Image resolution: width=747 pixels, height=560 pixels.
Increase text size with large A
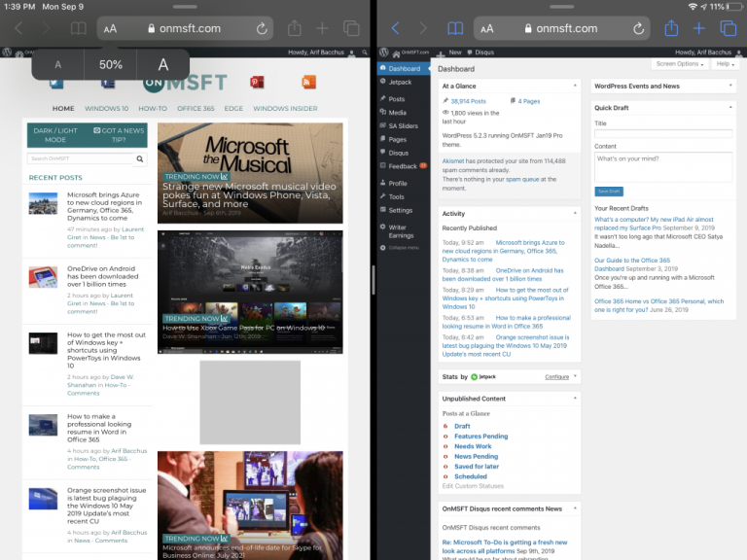163,65
